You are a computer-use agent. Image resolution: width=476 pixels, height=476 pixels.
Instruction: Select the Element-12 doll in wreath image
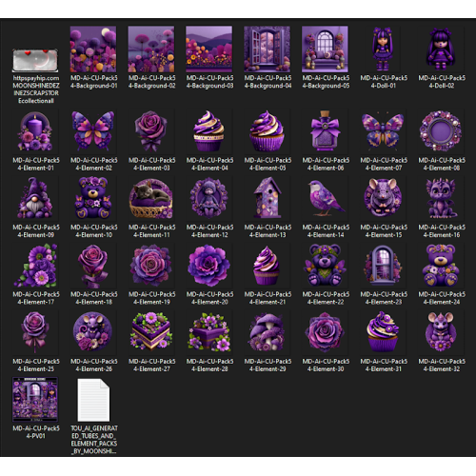(209, 198)
